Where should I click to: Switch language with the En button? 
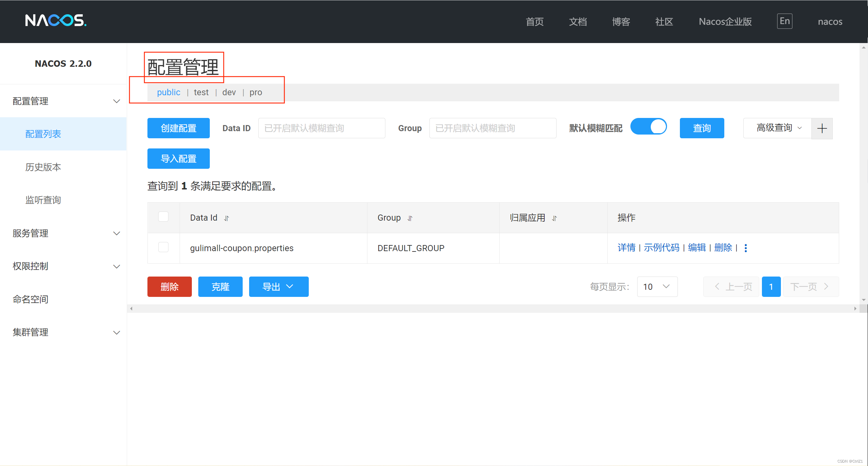pos(785,21)
